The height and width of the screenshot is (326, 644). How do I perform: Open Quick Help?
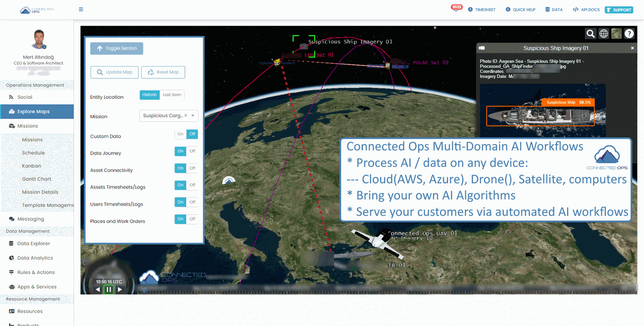520,10
